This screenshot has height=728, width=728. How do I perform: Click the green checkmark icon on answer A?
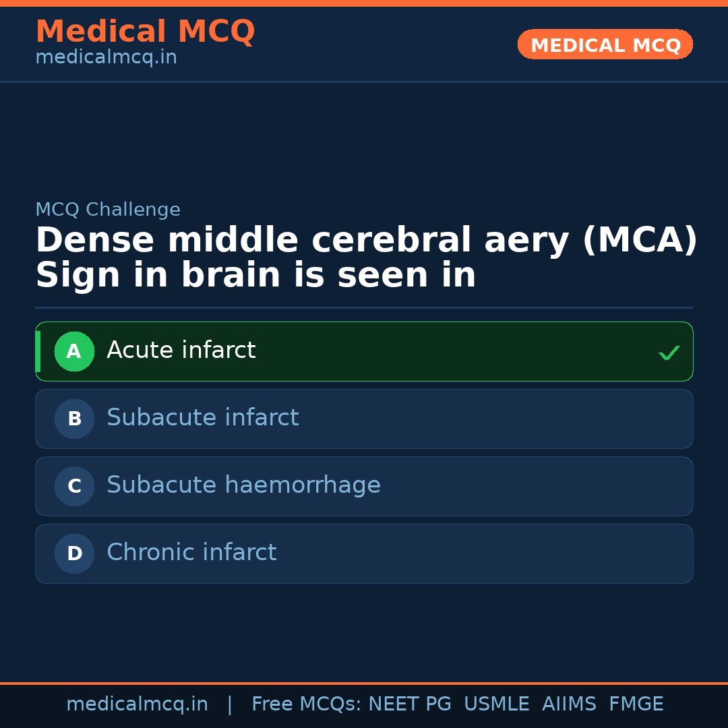pos(669,351)
